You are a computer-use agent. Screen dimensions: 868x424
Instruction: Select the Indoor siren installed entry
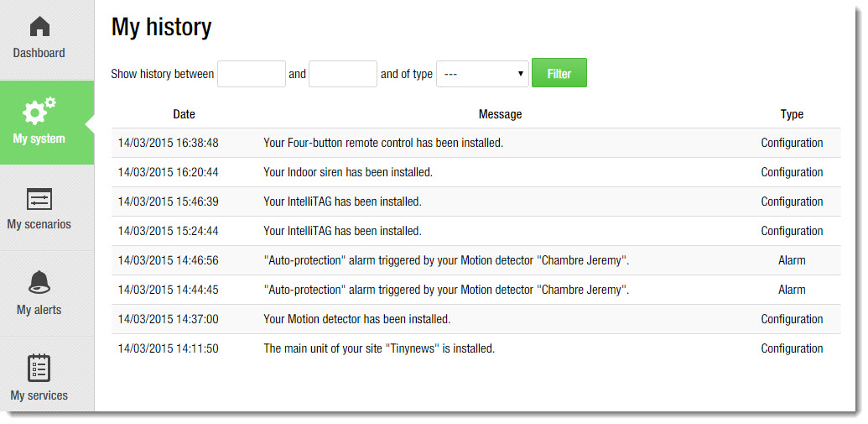point(348,172)
